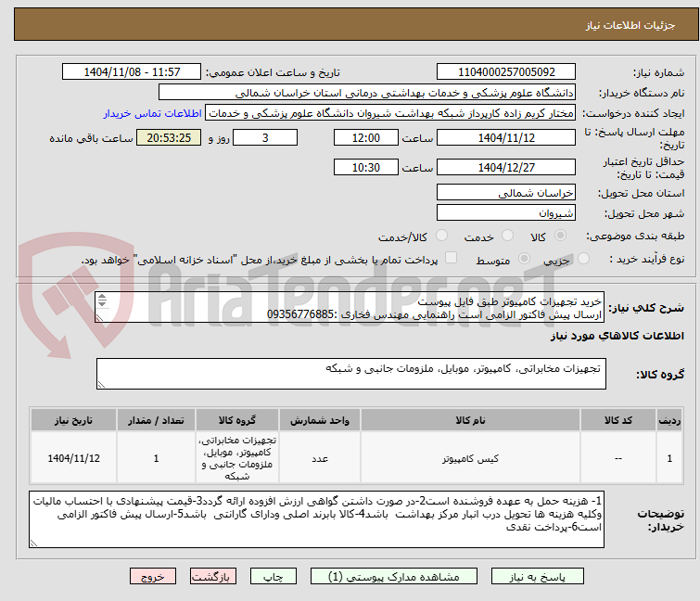This screenshot has width=700, height=601.
Task: Select the جزیی purchase type radio
Action: point(583,259)
